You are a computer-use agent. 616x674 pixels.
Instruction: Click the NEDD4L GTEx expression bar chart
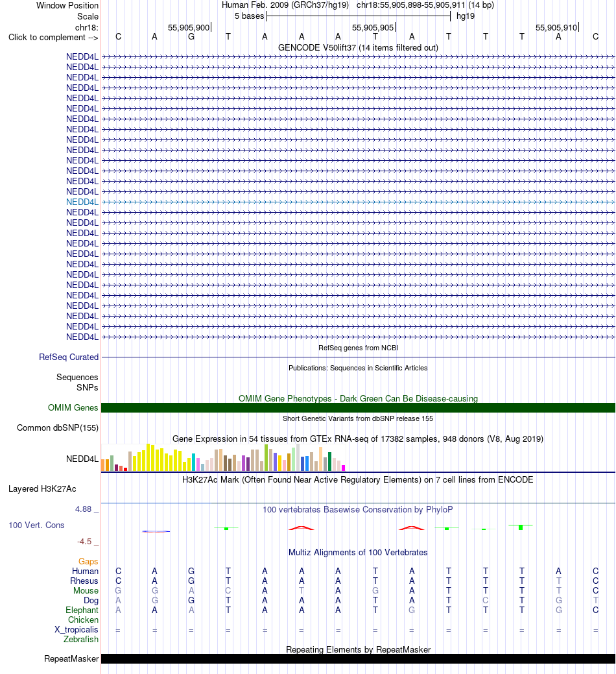223,457
